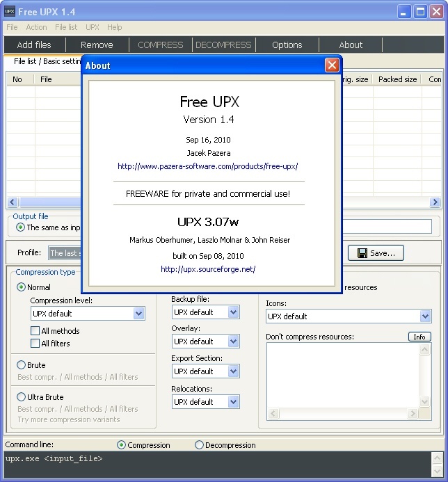
Task: Close the Free UPX main window
Action: tap(436, 12)
